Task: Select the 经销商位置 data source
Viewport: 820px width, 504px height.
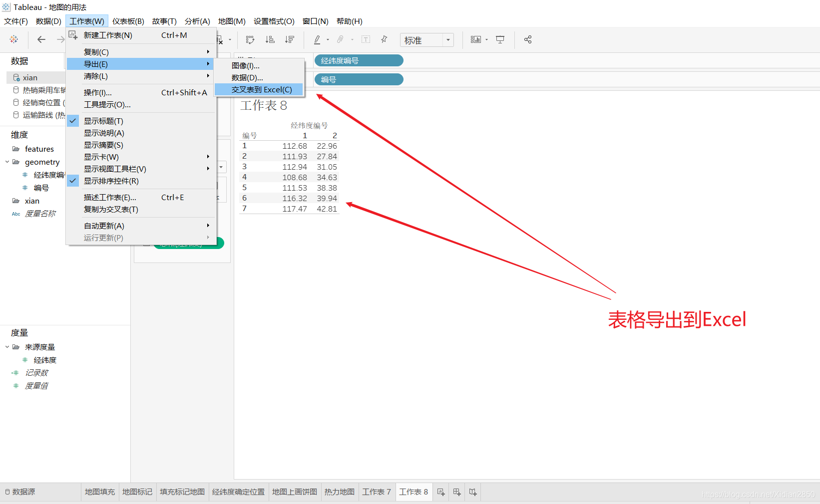Action: click(38, 102)
